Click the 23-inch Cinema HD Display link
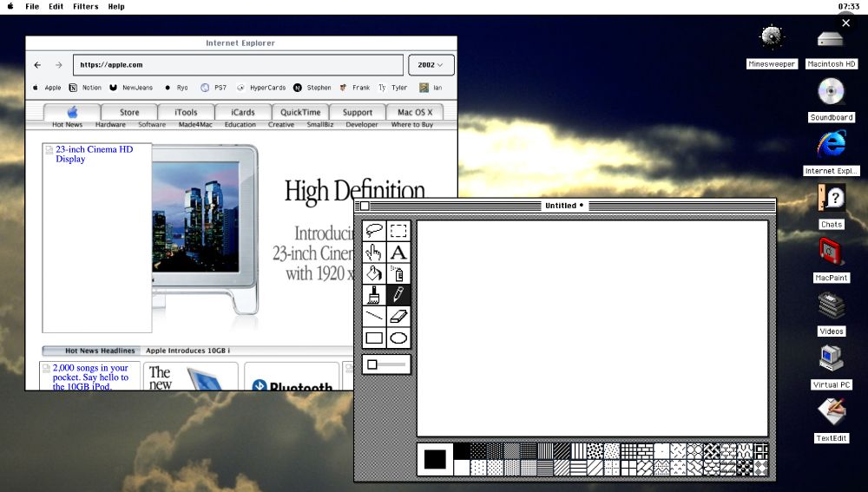 click(94, 154)
